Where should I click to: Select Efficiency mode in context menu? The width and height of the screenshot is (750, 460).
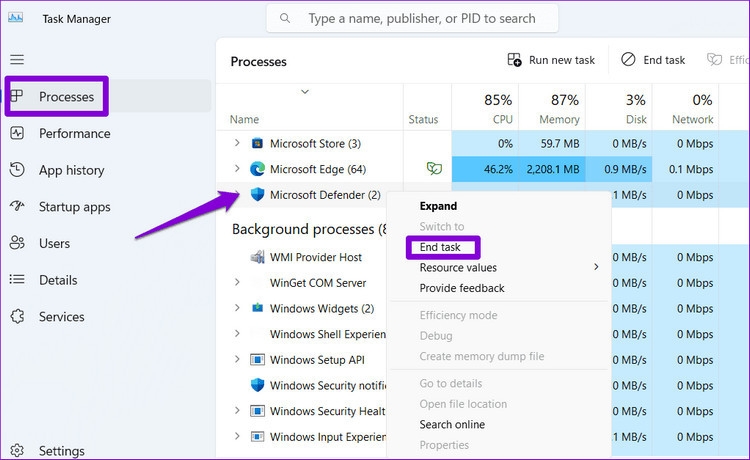coord(458,316)
